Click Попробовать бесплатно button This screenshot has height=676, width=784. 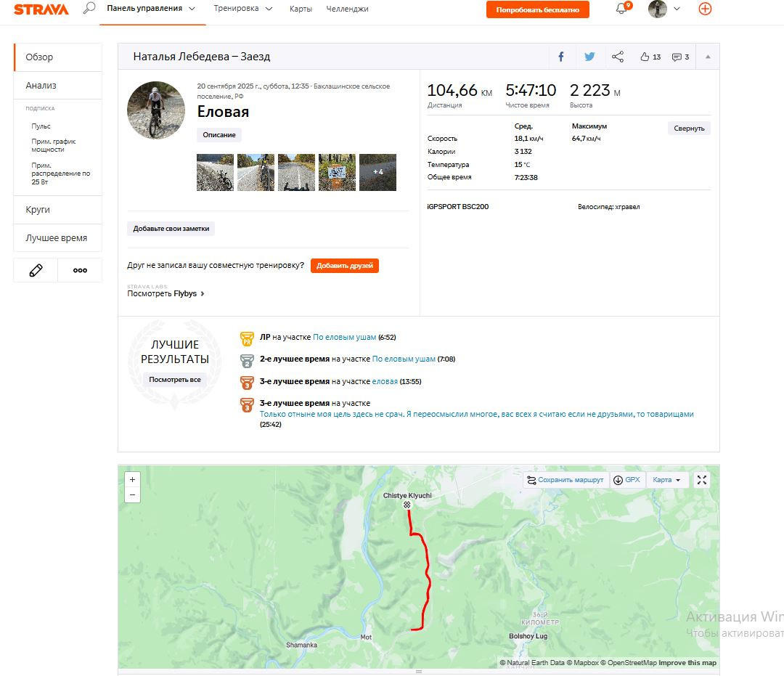point(537,9)
